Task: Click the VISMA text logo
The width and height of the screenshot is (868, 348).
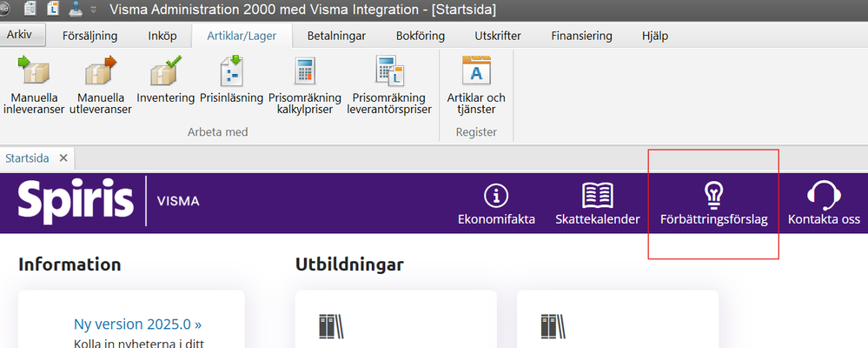Action: pos(178,201)
